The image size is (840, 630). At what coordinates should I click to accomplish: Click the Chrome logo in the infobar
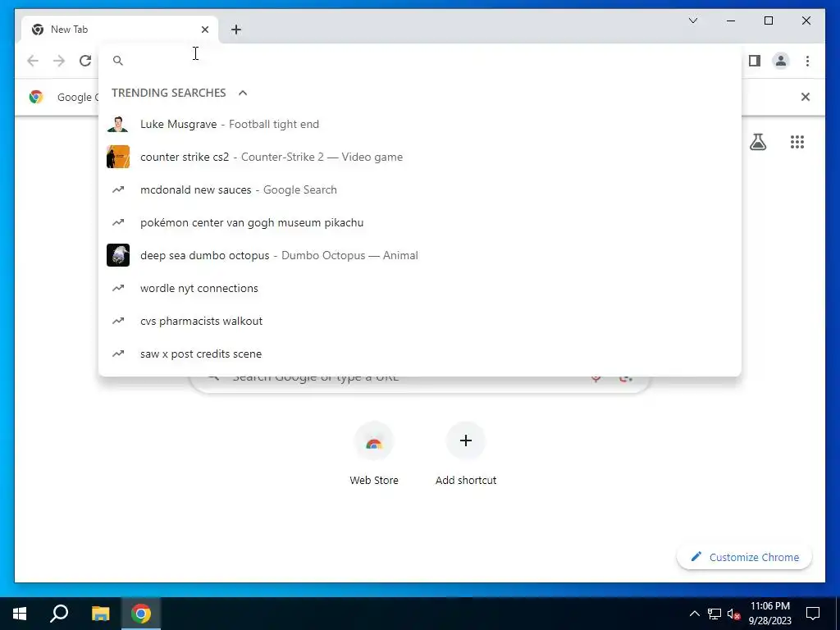point(36,97)
